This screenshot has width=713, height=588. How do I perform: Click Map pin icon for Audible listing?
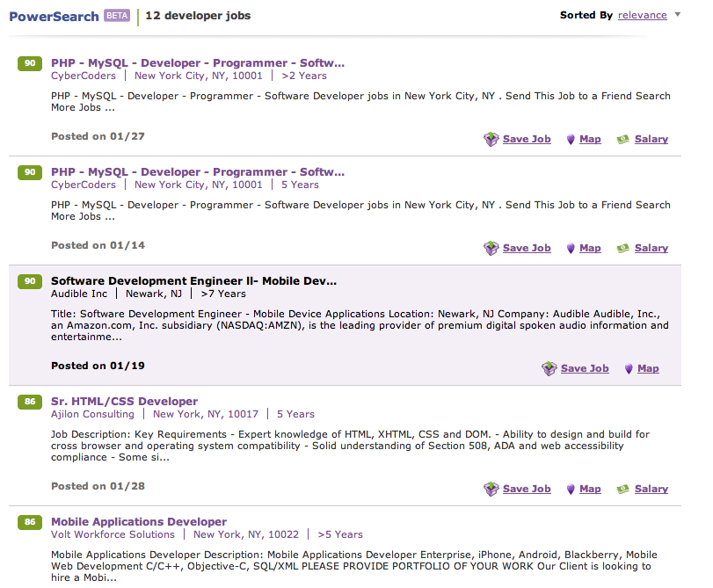[x=629, y=369]
